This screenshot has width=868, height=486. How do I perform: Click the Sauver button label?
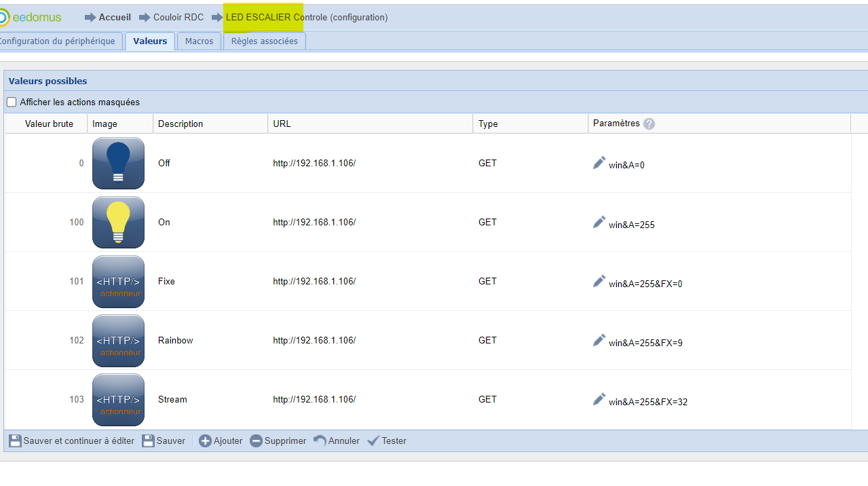[170, 441]
